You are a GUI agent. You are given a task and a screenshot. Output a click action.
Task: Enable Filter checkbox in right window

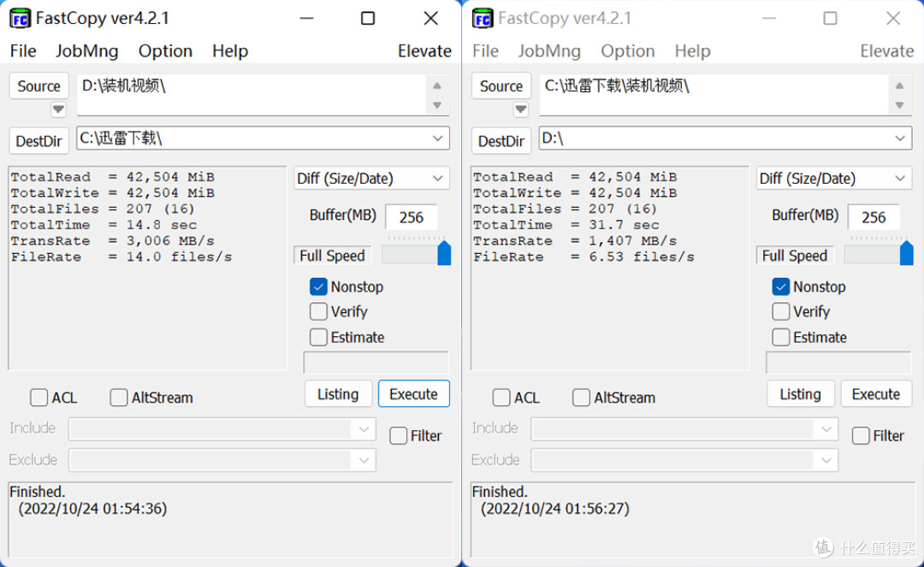pos(861,435)
